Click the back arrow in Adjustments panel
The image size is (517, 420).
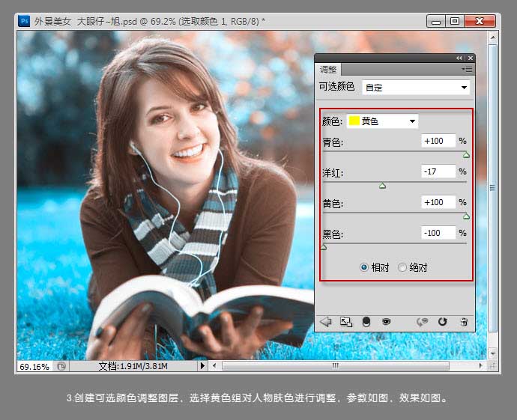(326, 321)
